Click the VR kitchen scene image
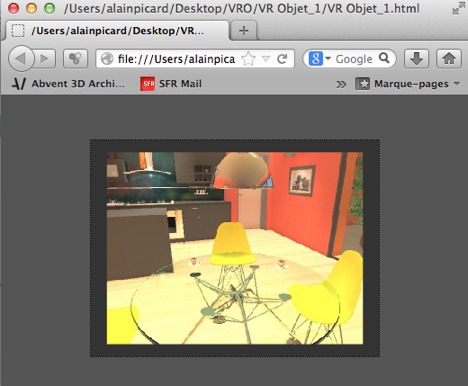This screenshot has height=386, width=468. point(235,248)
